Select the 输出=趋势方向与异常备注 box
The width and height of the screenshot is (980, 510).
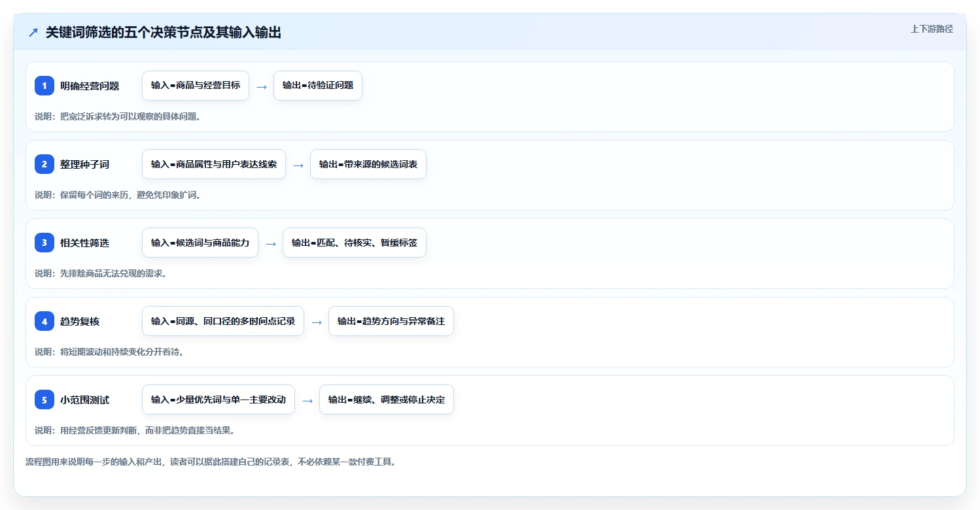point(391,321)
